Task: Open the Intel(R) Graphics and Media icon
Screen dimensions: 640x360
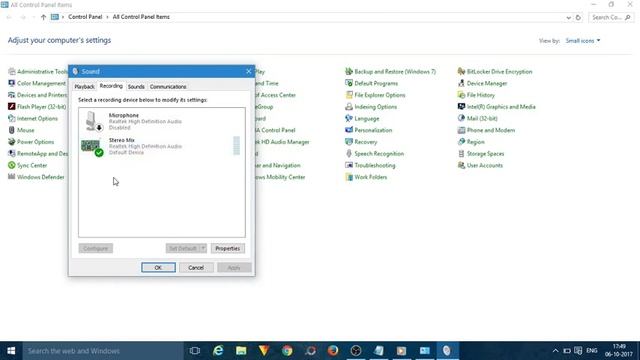Action: pyautogui.click(x=496, y=107)
